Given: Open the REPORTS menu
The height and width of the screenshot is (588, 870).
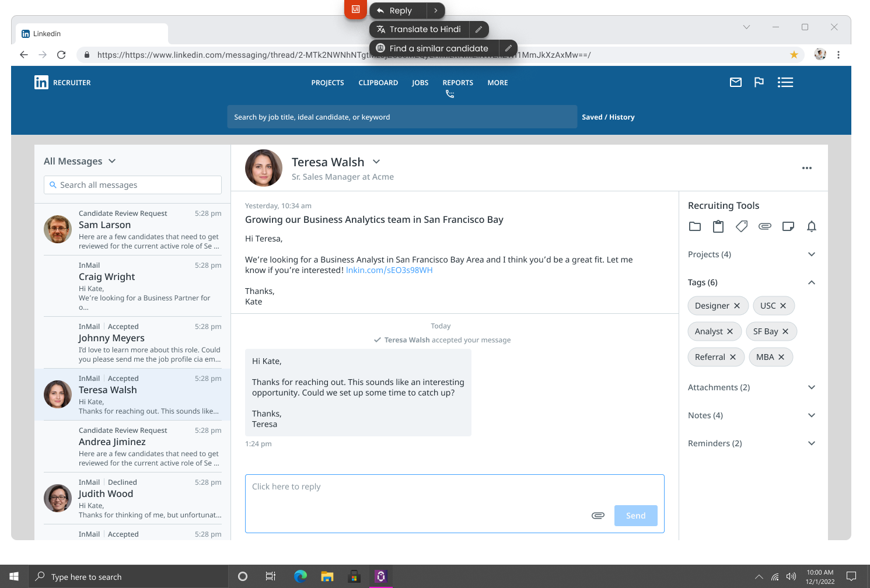Looking at the screenshot, I should point(458,83).
